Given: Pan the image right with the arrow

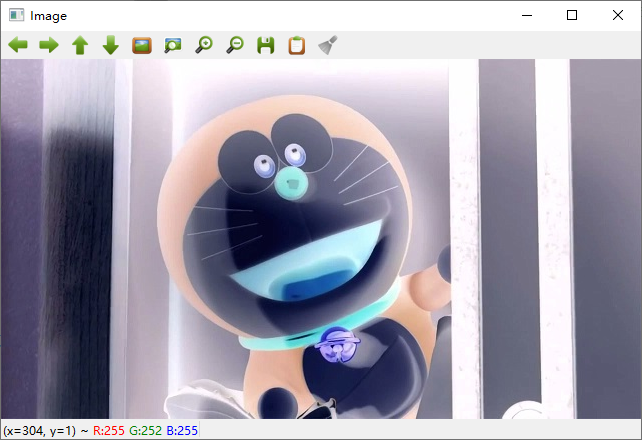Looking at the screenshot, I should coord(49,45).
